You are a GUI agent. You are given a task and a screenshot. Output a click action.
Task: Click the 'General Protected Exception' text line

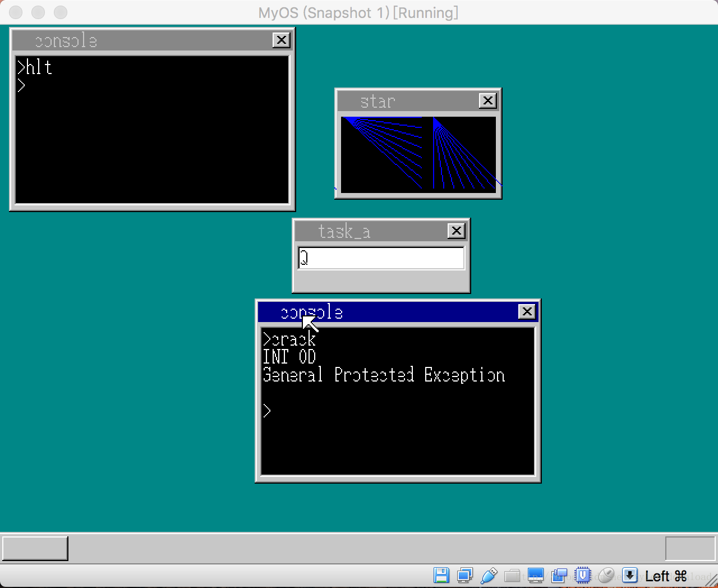(384, 375)
